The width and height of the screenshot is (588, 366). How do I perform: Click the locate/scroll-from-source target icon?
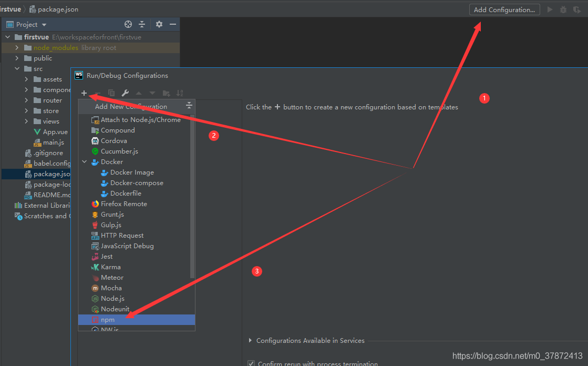click(x=128, y=24)
